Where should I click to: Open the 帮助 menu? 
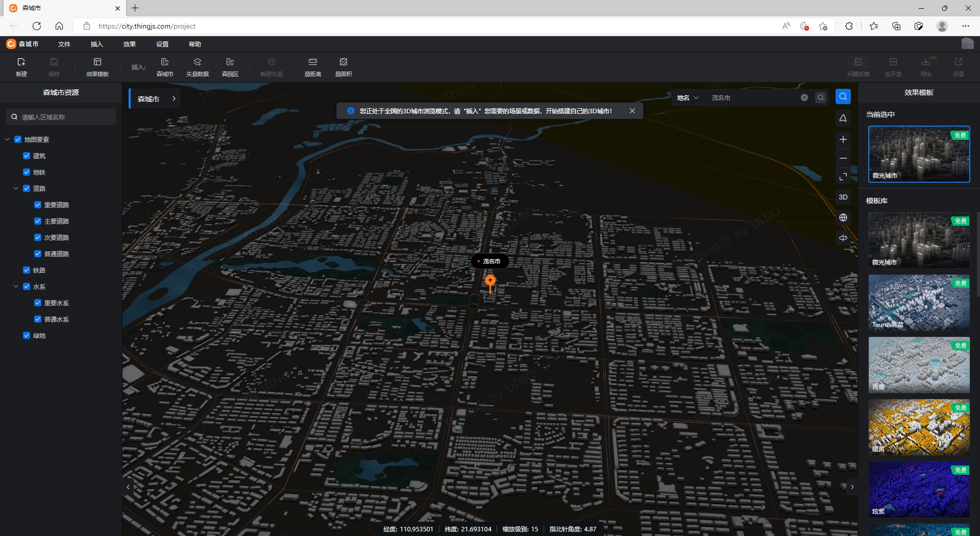coord(195,44)
